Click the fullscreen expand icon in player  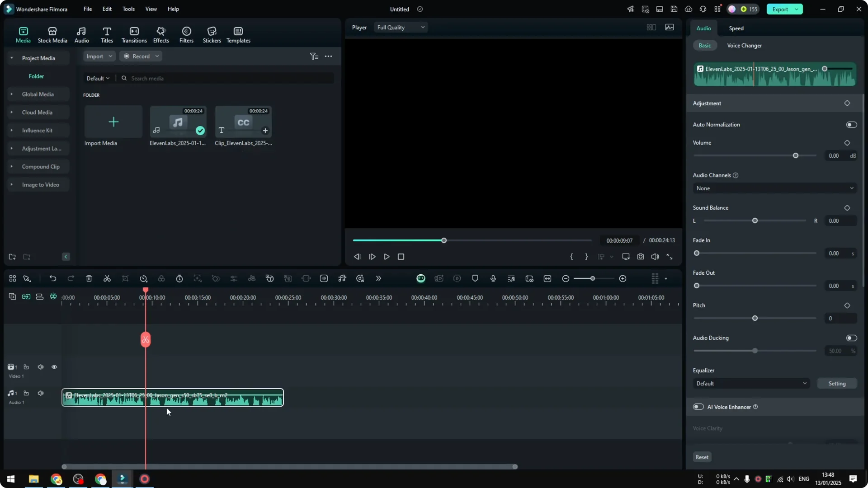(x=670, y=257)
